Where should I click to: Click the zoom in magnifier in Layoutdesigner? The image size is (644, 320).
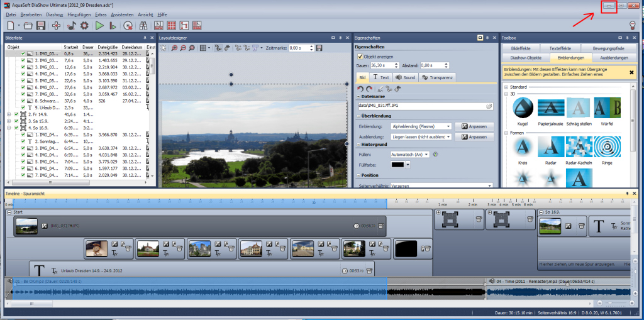(x=174, y=48)
